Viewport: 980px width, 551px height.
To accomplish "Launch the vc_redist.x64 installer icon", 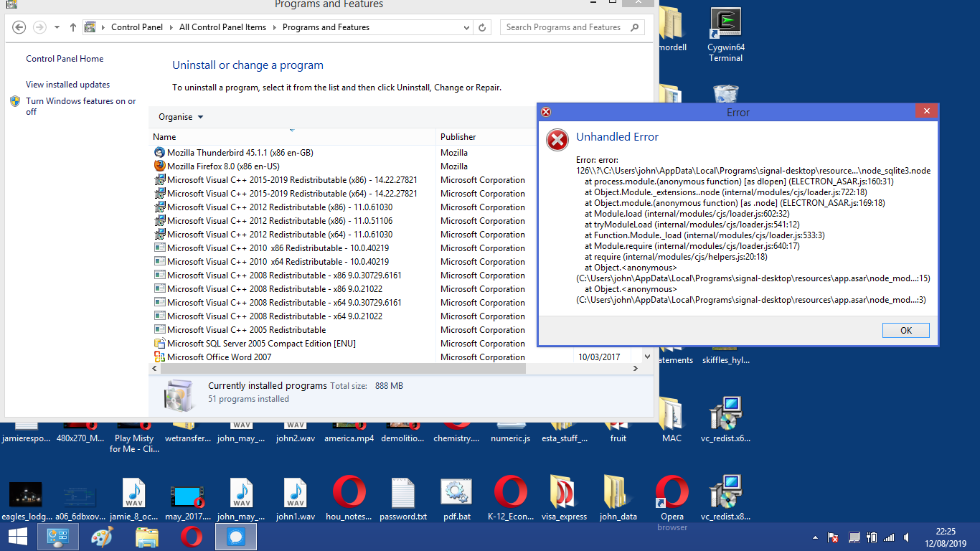I will tap(725, 416).
